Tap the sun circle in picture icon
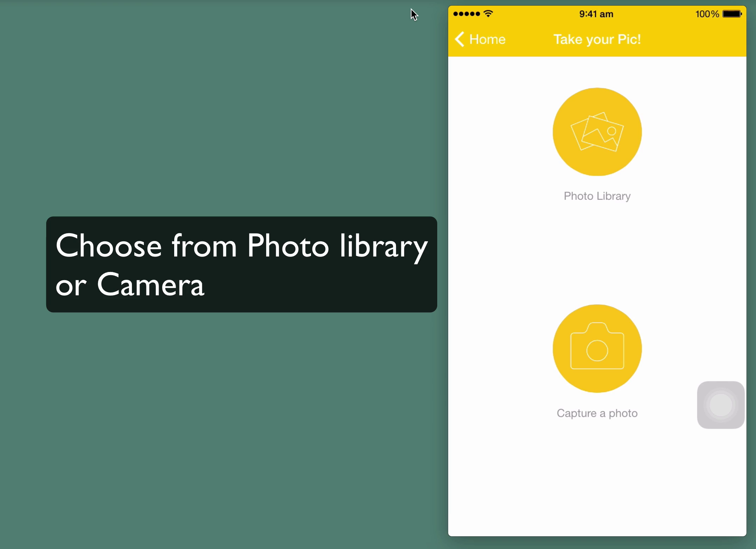756x549 pixels. coord(612,131)
